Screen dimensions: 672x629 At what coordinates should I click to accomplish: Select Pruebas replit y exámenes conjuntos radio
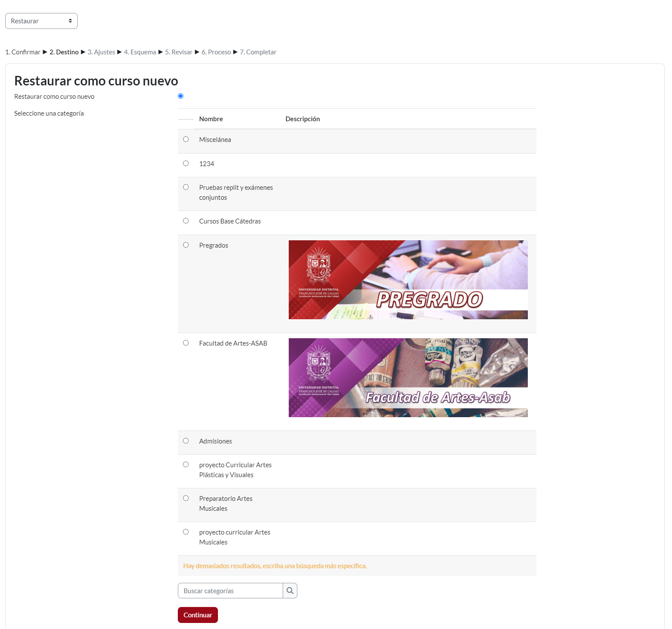point(186,187)
